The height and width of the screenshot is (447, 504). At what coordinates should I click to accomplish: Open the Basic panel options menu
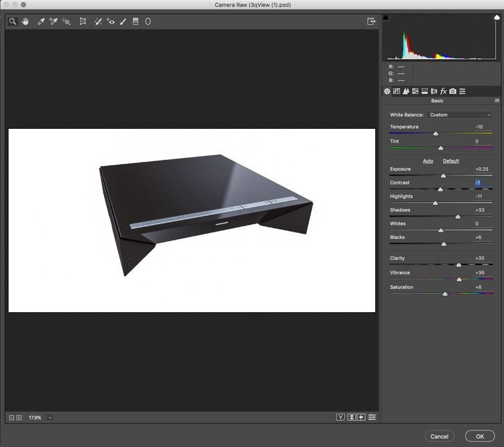497,101
